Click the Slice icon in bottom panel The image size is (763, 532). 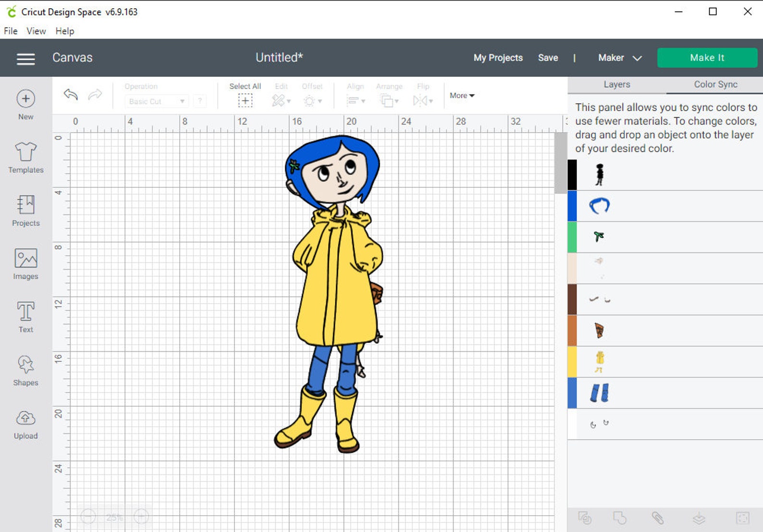tap(585, 518)
